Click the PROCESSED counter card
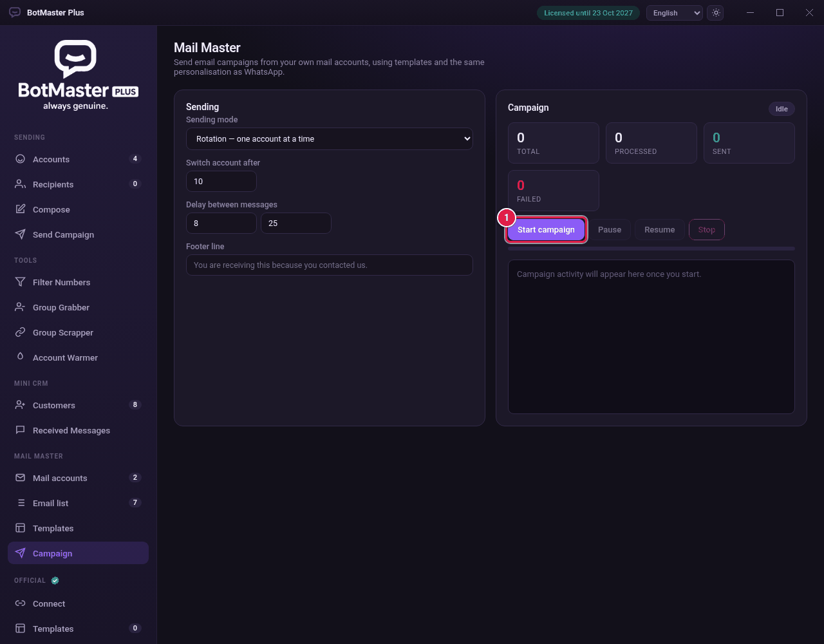The width and height of the screenshot is (824, 644). (651, 143)
